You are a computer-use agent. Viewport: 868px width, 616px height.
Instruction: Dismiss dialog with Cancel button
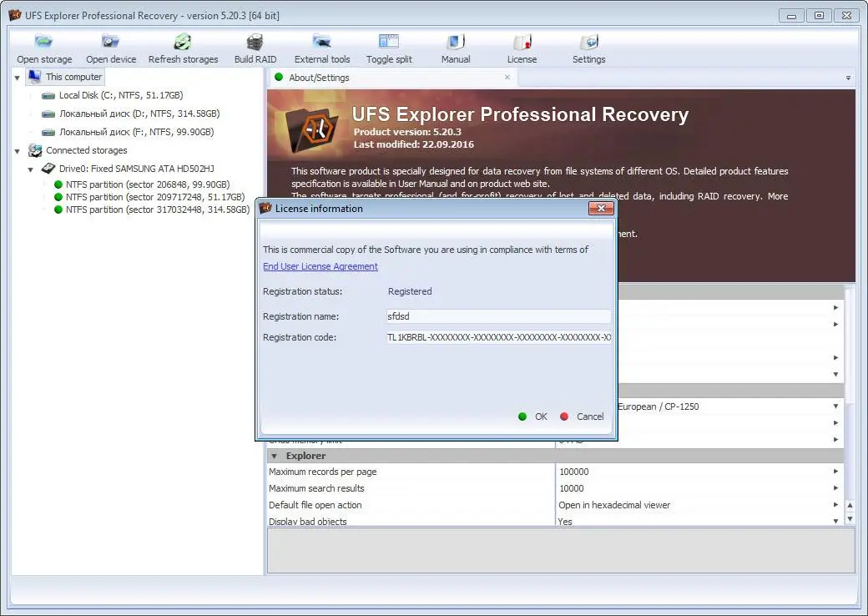[582, 417]
